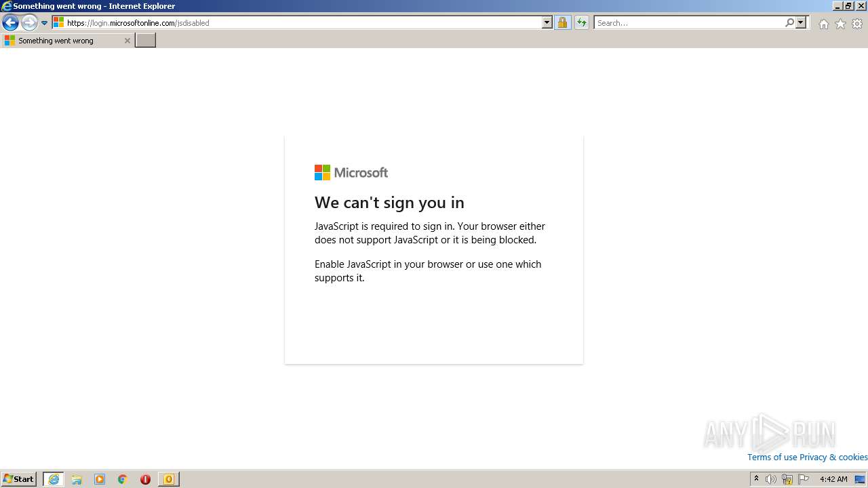This screenshot has width=868, height=488.
Task: Focus the Search box
Action: (x=689, y=22)
